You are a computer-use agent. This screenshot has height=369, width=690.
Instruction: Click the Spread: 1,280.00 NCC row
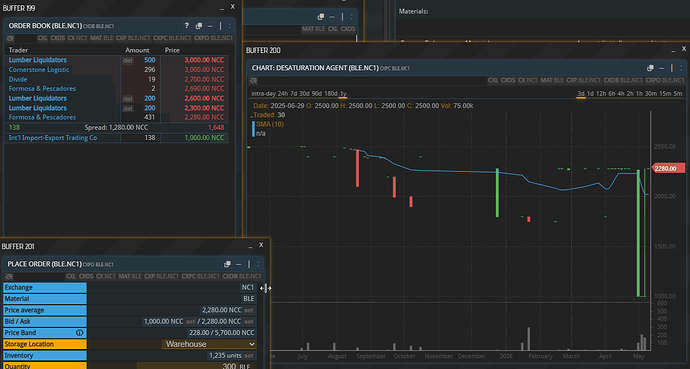(x=116, y=128)
